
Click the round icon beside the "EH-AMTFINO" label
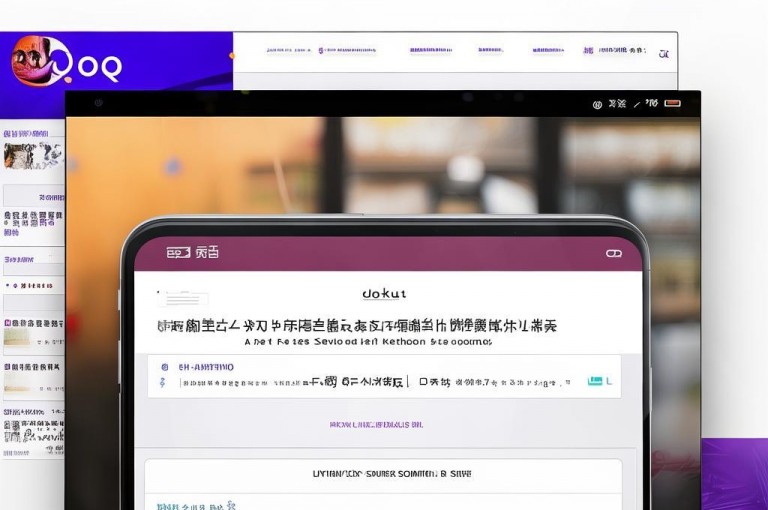point(165,367)
